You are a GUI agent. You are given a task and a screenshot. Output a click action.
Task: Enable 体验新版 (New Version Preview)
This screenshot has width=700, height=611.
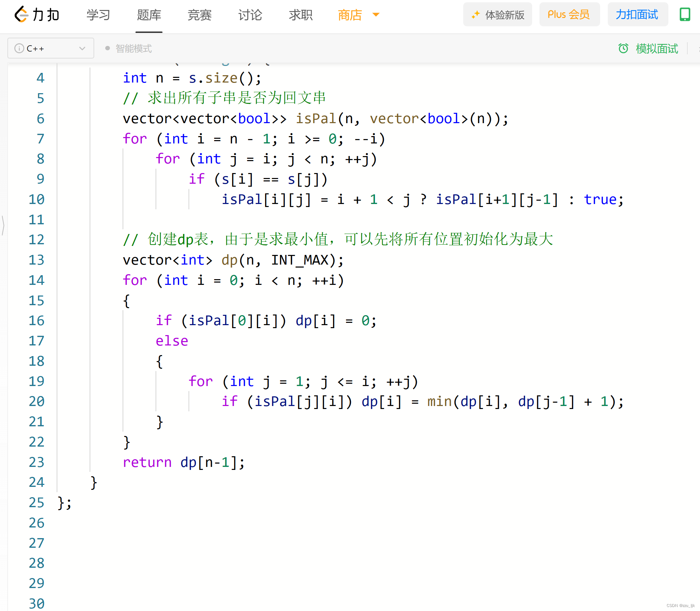click(x=500, y=15)
